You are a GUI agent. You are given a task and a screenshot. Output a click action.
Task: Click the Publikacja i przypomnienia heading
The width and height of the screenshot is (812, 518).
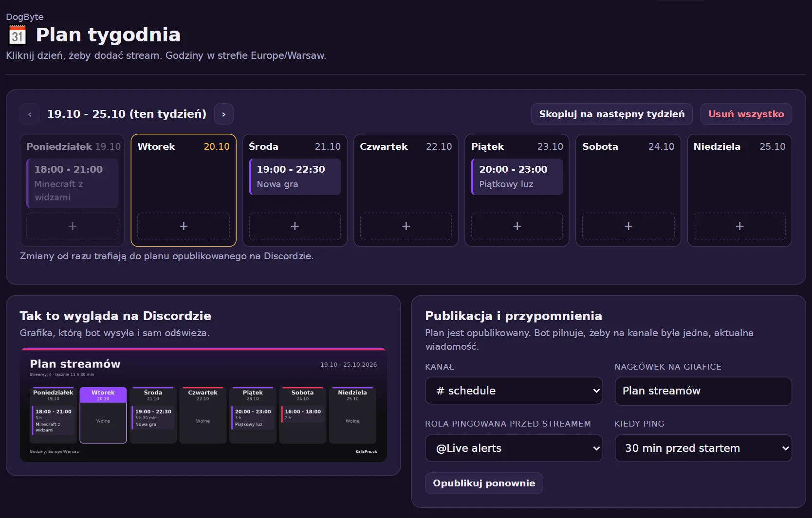point(514,316)
